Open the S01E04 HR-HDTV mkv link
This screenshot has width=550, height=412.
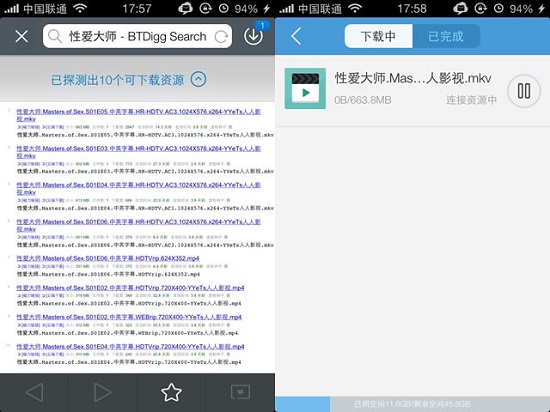[139, 188]
